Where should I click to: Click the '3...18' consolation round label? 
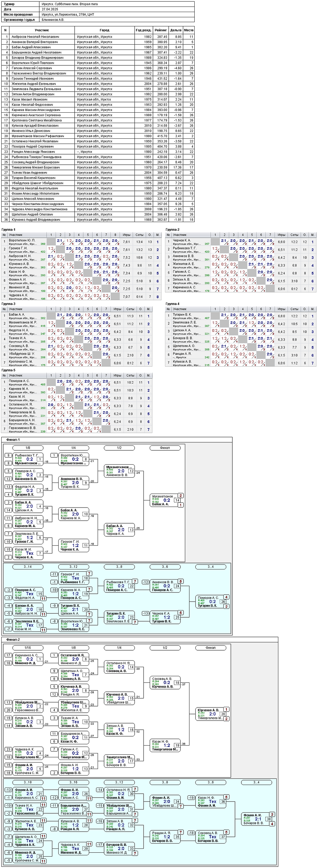point(28,782)
